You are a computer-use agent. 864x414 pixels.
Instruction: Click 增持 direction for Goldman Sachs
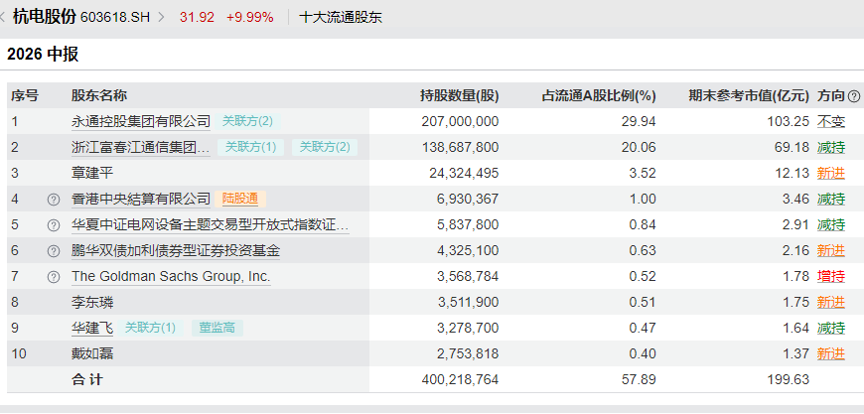coord(831,277)
